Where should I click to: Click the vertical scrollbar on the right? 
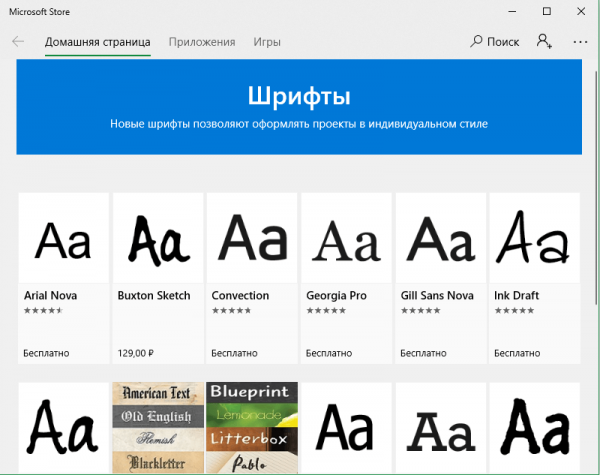[x=597, y=188]
